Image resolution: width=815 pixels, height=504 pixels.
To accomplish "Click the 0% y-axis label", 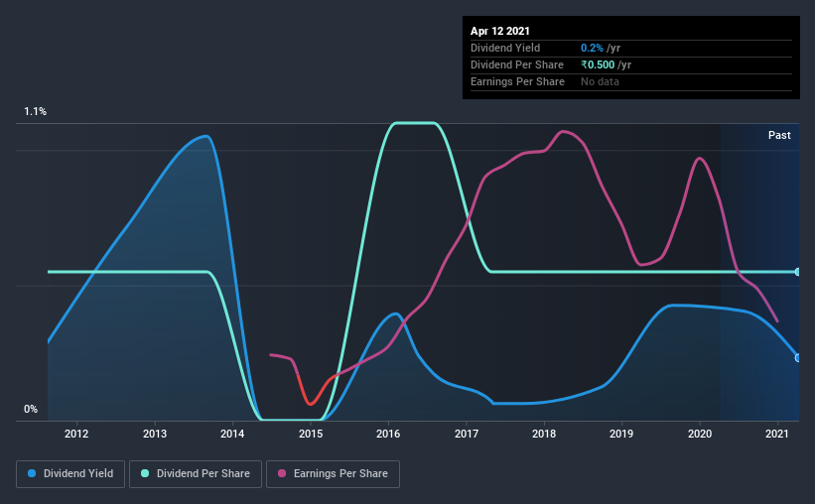I will coord(31,410).
